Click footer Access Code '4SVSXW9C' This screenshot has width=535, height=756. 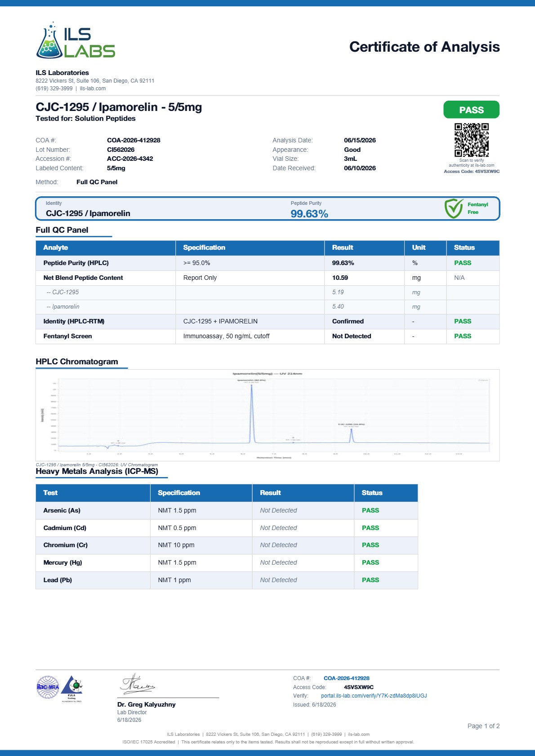click(x=359, y=687)
